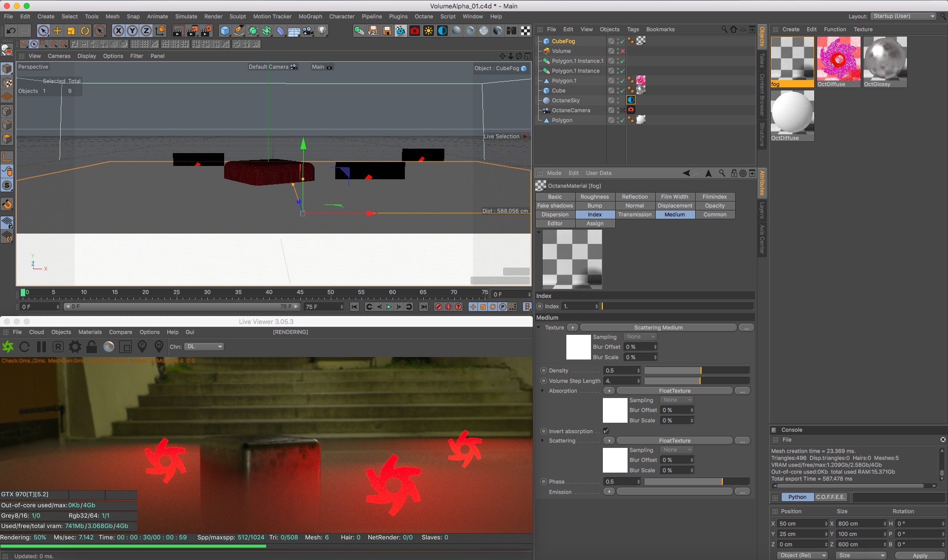Toggle X axis lock button
The width and height of the screenshot is (948, 560).
[x=118, y=31]
